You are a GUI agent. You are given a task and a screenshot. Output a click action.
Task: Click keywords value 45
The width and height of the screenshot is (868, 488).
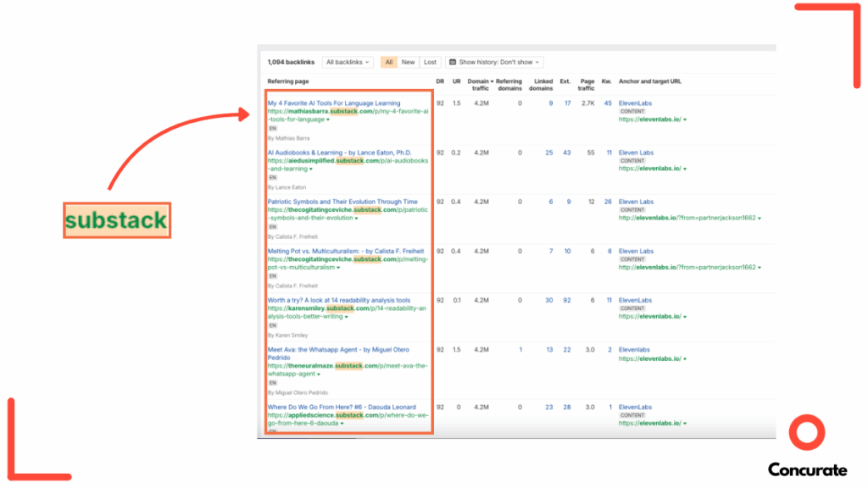click(x=608, y=103)
